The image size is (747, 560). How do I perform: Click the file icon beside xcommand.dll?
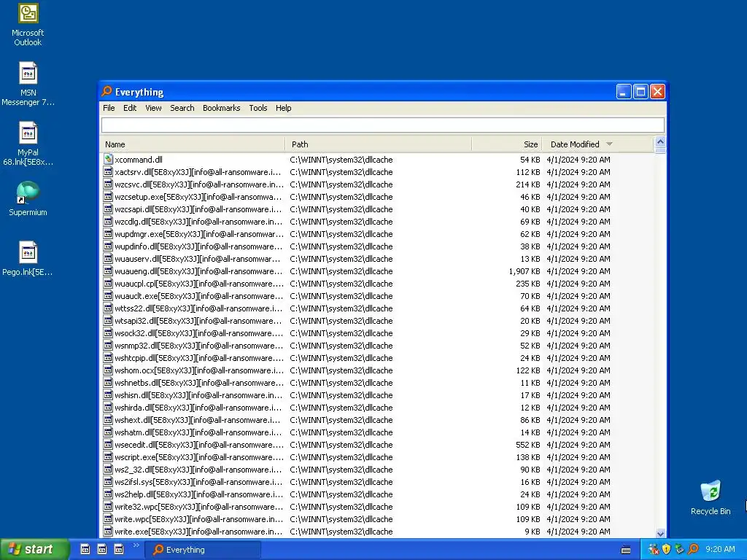tap(108, 160)
